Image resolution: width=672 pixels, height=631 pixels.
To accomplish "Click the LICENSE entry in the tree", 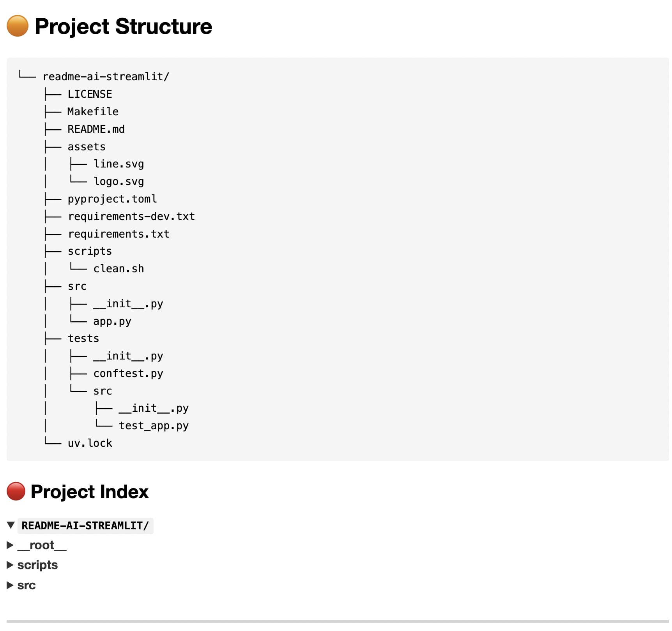I will 90,94.
